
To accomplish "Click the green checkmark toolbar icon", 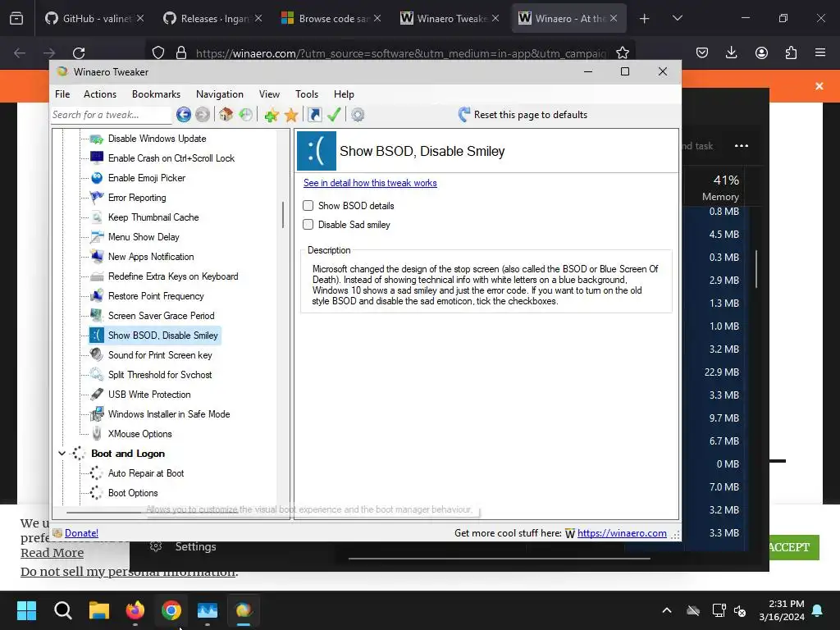I will pos(334,115).
